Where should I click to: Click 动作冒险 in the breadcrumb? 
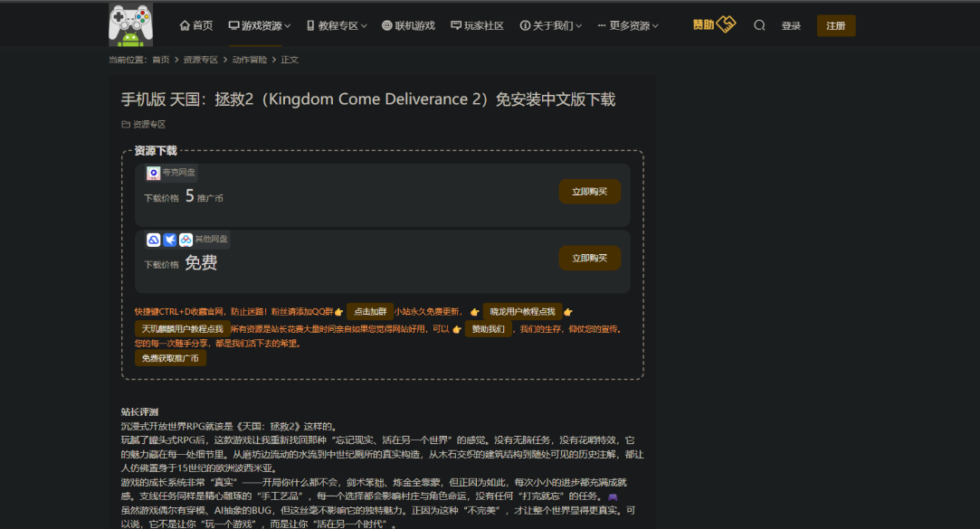pos(249,60)
